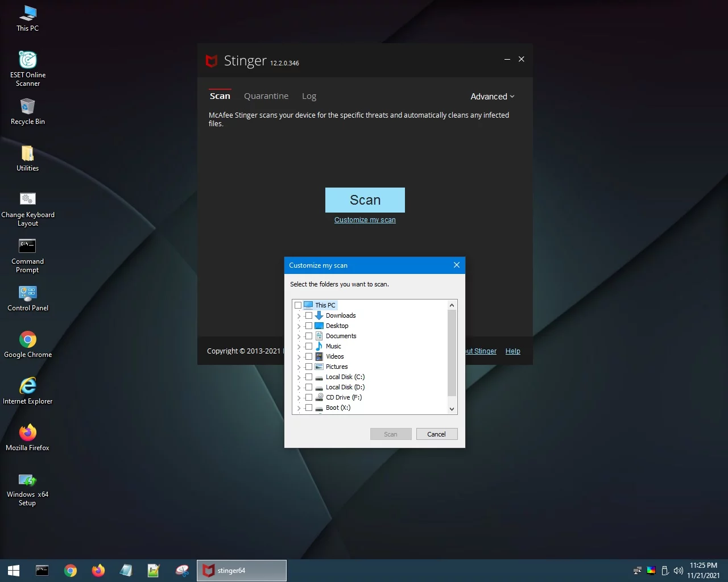The height and width of the screenshot is (582, 728).
Task: Check the Pictures folder checkbox
Action: click(309, 367)
